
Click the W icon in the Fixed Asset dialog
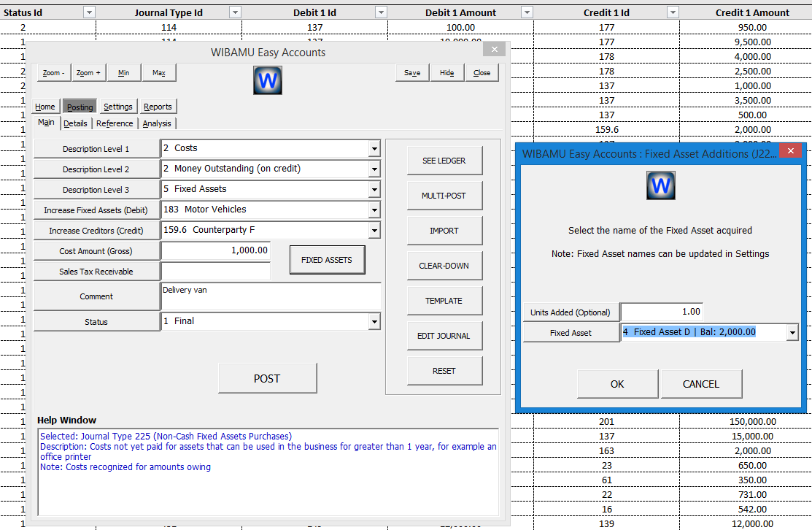[x=660, y=185]
